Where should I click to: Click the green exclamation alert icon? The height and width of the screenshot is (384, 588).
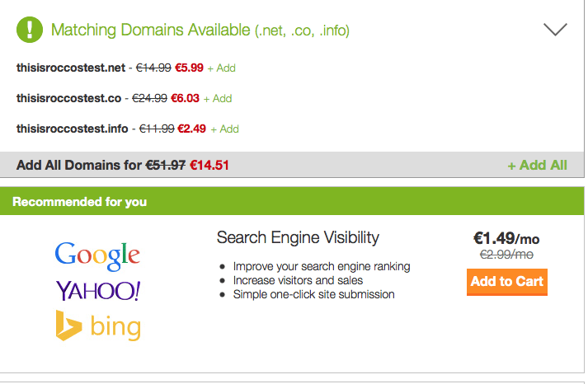click(30, 30)
